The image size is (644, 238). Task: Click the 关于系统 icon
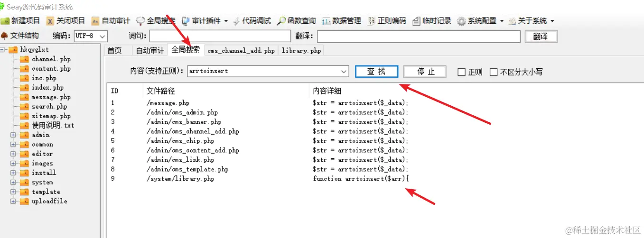click(512, 21)
